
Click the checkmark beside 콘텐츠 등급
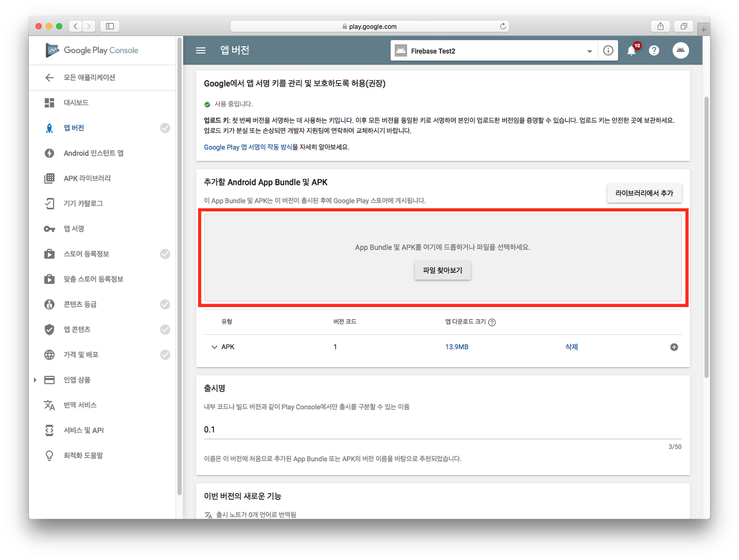[165, 304]
